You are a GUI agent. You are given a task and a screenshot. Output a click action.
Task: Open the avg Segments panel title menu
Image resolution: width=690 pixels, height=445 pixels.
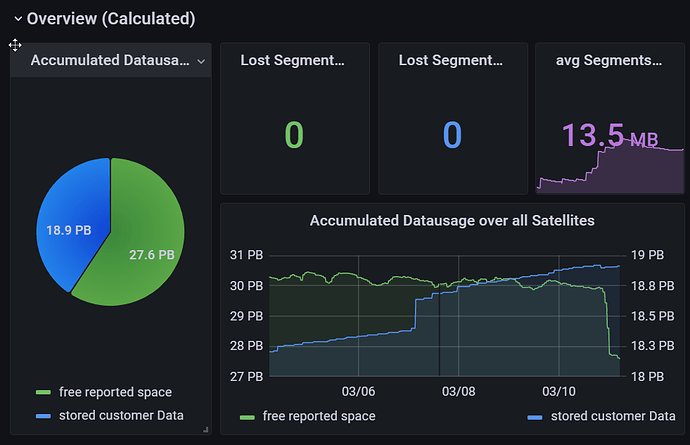coord(608,61)
